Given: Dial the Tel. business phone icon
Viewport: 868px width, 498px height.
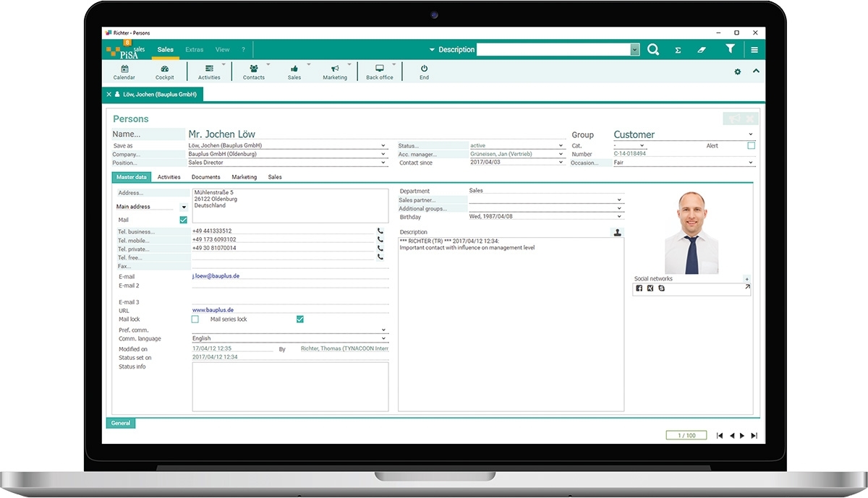Looking at the screenshot, I should click(380, 231).
